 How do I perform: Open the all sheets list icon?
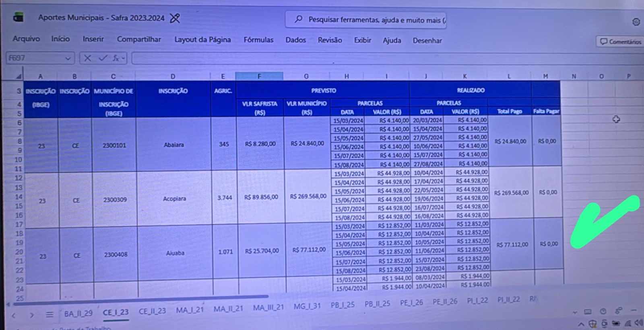(49, 315)
